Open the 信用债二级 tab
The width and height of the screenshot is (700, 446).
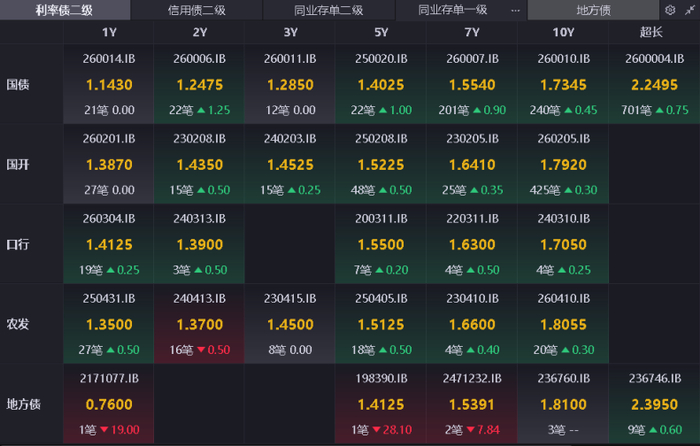[196, 10]
